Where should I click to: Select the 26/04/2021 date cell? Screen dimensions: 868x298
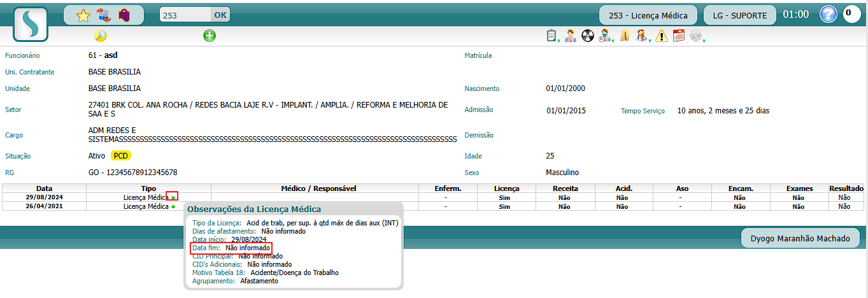point(44,206)
